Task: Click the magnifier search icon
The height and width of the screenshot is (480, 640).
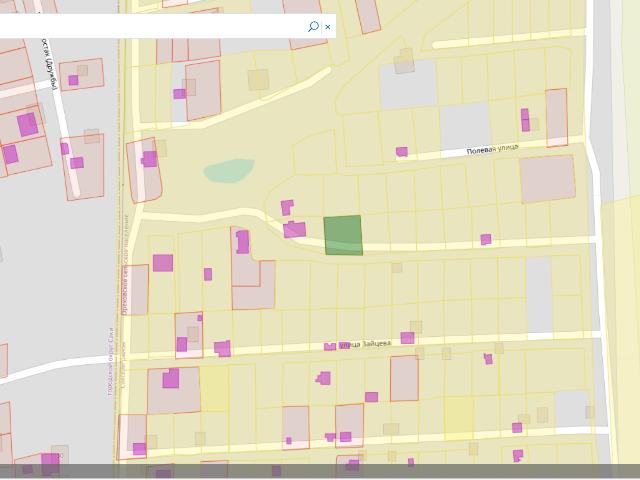Action: (313, 27)
